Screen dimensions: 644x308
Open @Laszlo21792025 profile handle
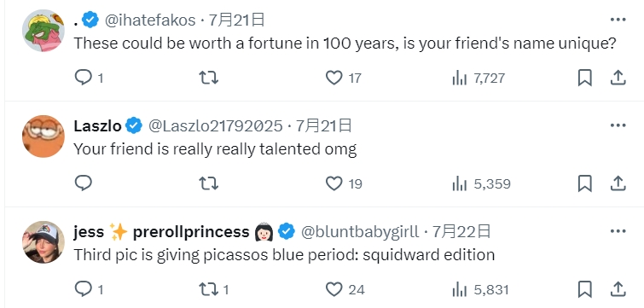(x=215, y=125)
